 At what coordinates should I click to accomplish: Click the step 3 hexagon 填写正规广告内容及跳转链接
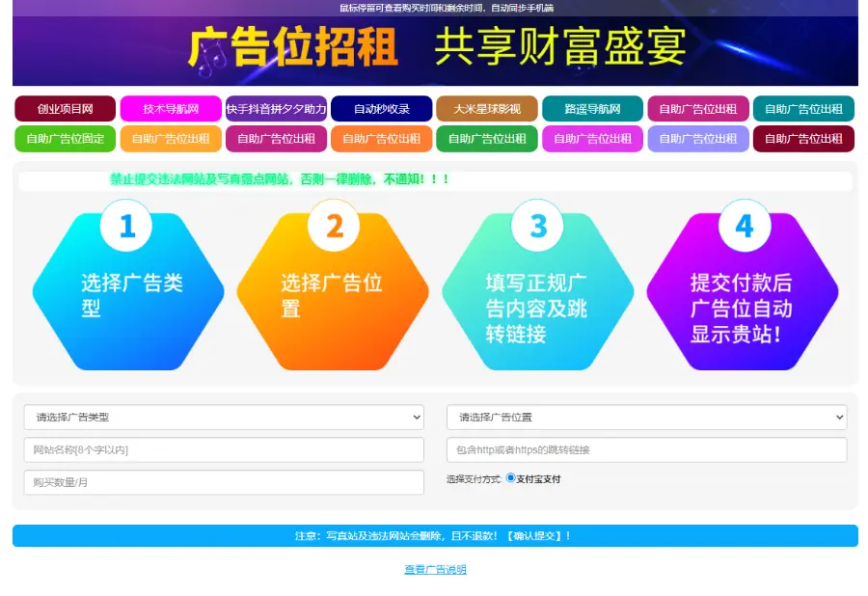pyautogui.click(x=538, y=291)
